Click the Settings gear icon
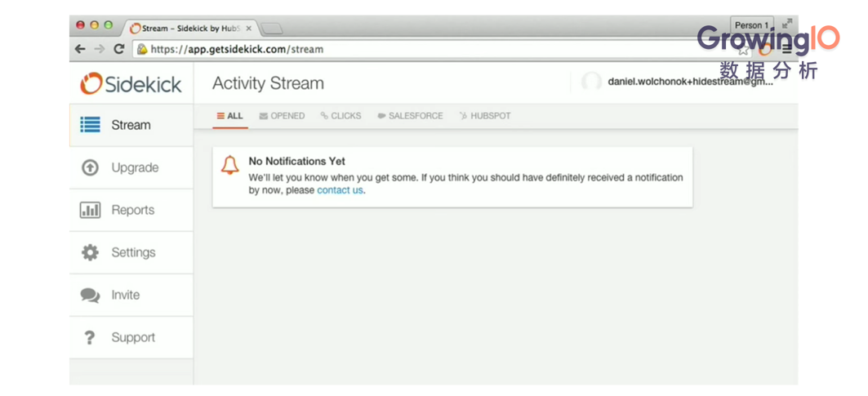This screenshot has width=868, height=396. (x=91, y=252)
